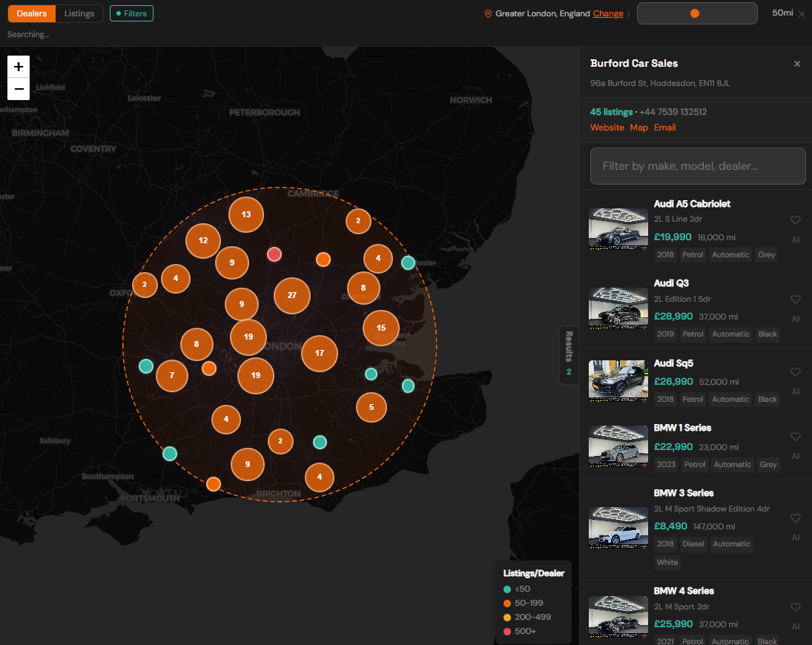
Task: Open the Audi Sq5 listing thumbnail
Action: pos(618,381)
